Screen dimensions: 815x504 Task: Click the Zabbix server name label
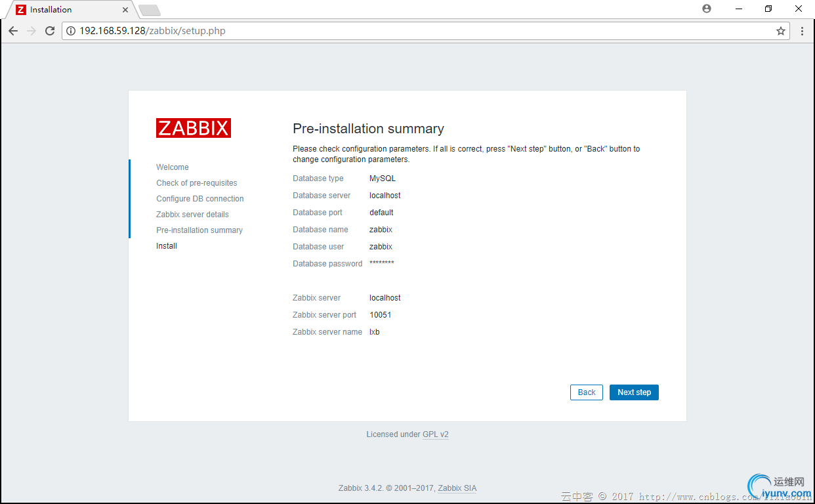pos(327,332)
